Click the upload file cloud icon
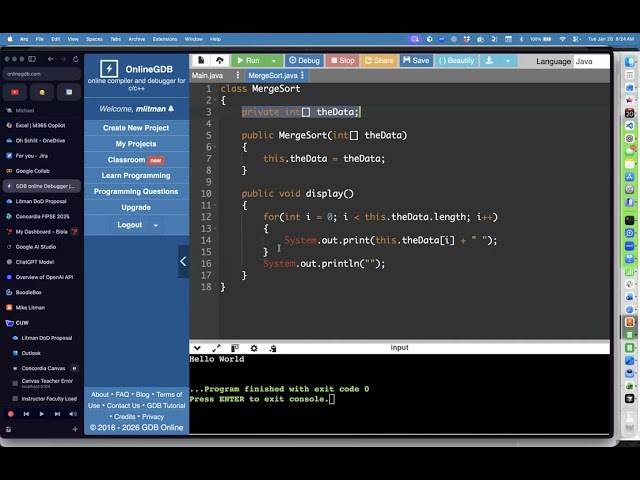 [220, 60]
